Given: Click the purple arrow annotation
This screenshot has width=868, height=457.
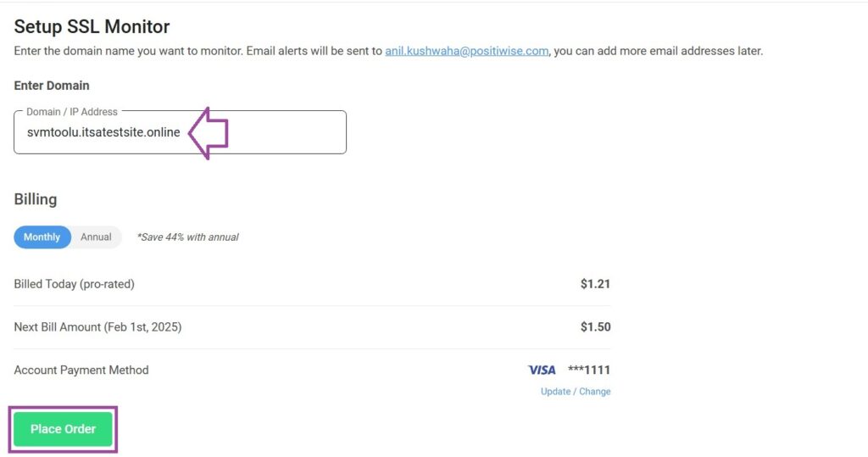Looking at the screenshot, I should point(209,133).
